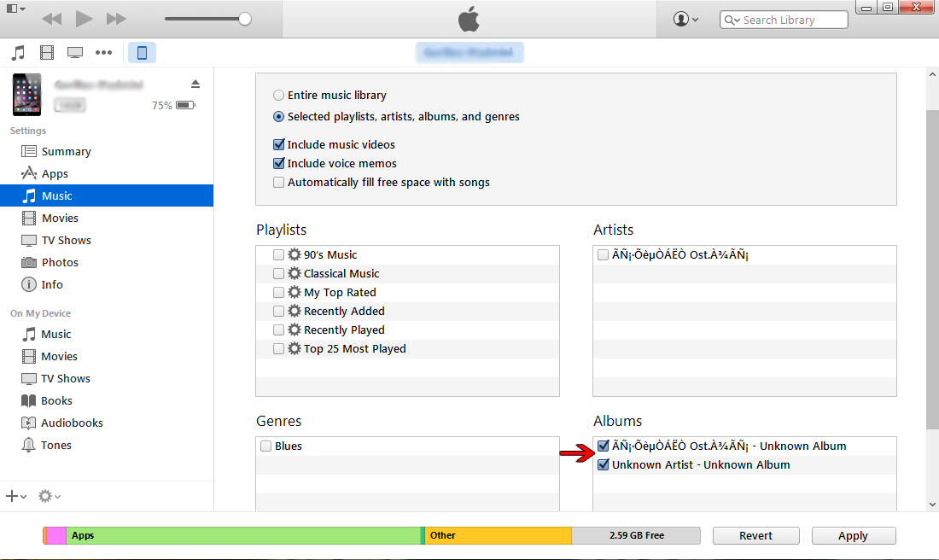The image size is (939, 560).
Task: Open the three-dots More menu in toolbar
Action: [103, 53]
